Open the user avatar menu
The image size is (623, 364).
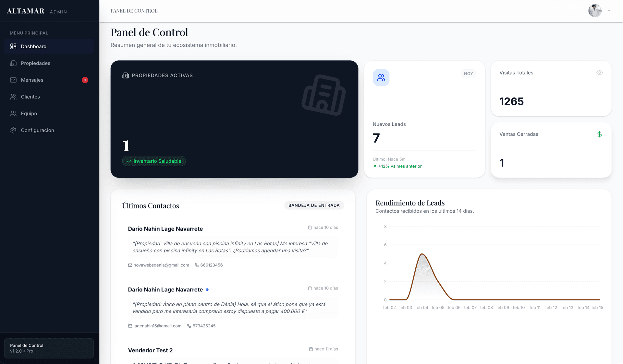pyautogui.click(x=595, y=11)
